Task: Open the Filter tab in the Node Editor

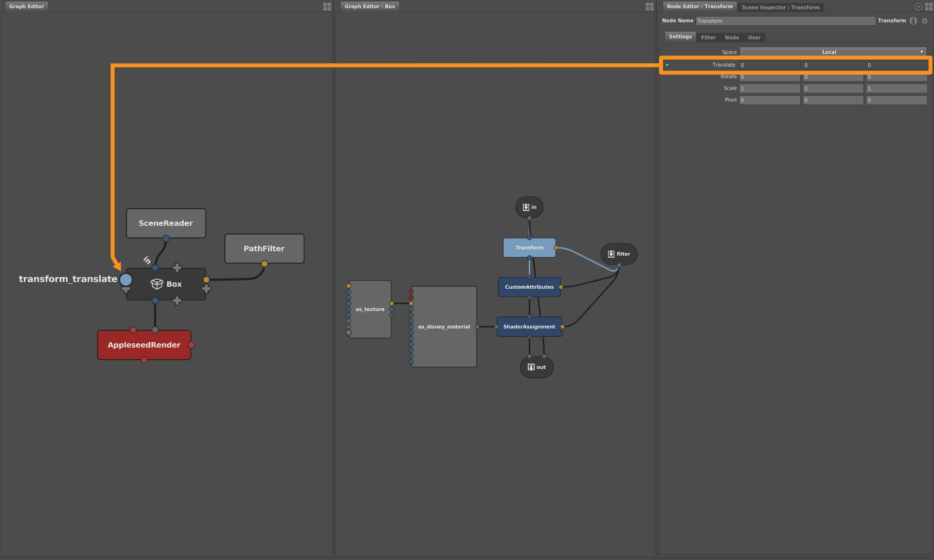Action: point(708,37)
